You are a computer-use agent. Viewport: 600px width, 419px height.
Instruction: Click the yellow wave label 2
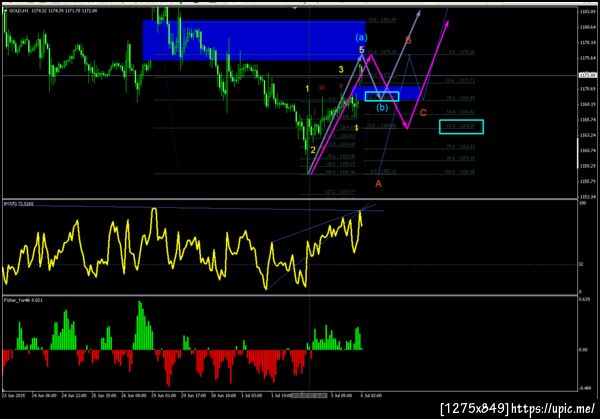(313, 150)
